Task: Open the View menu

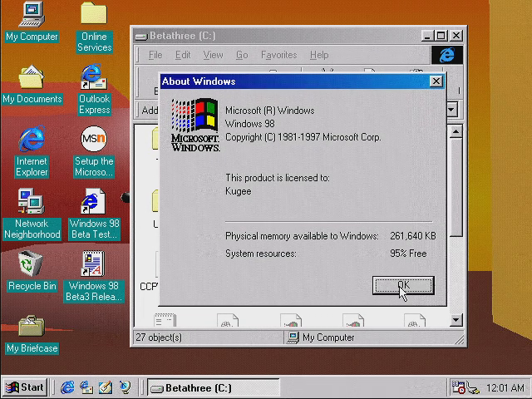Action: pyautogui.click(x=213, y=55)
